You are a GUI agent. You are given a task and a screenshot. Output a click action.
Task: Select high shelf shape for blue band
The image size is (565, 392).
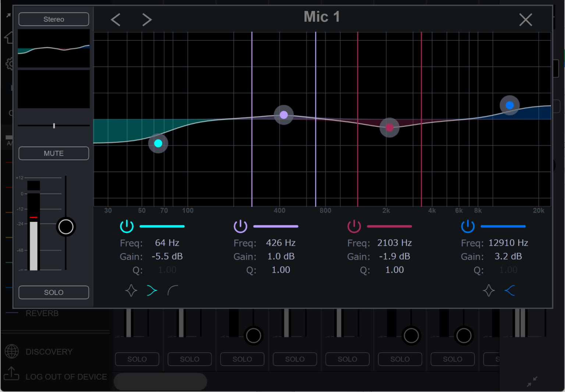point(510,291)
